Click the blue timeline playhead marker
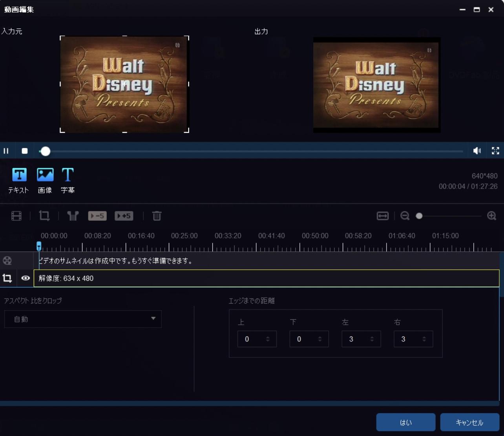This screenshot has width=504, height=436. click(39, 246)
